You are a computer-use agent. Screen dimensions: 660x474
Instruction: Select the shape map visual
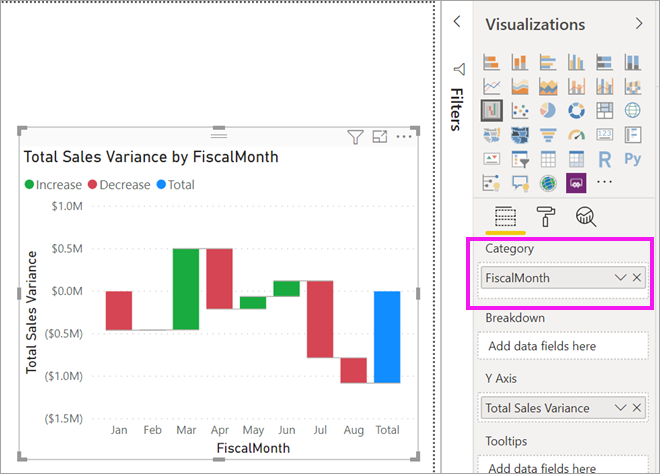click(520, 135)
